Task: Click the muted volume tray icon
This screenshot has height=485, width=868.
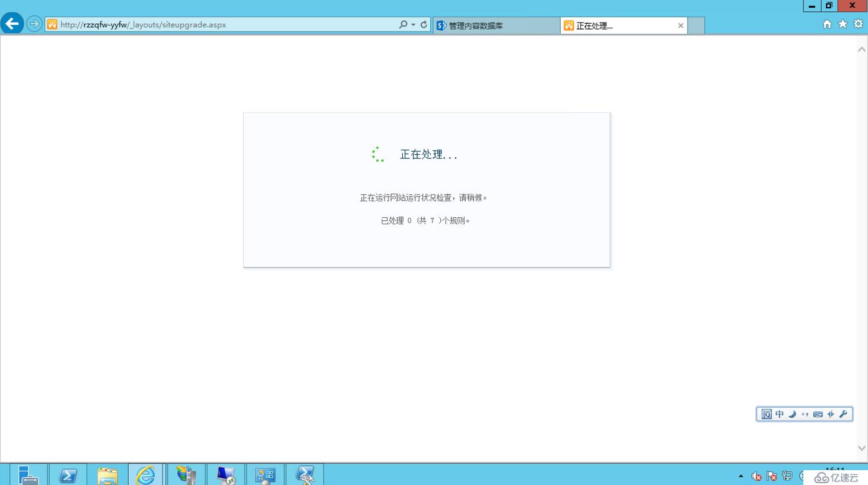Action: point(756,476)
